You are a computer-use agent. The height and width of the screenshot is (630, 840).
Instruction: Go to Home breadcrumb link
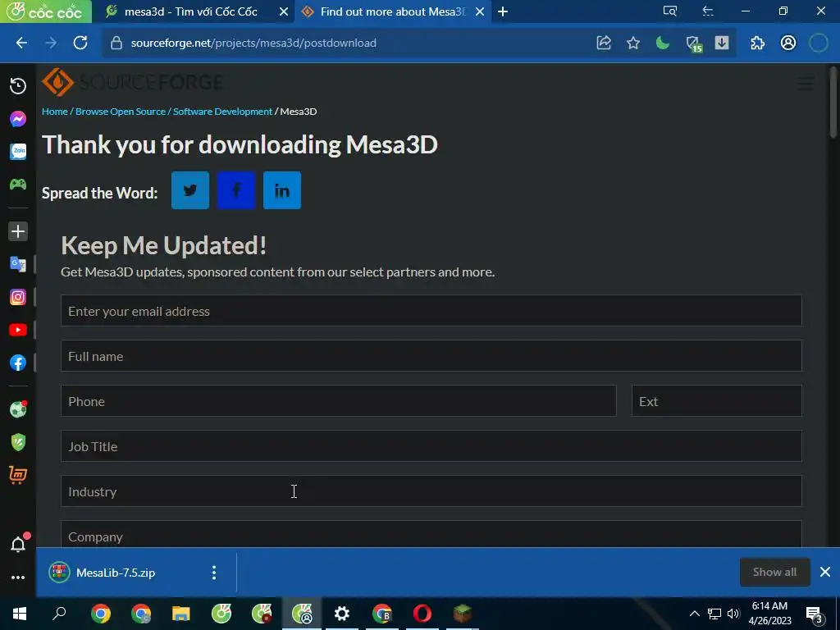(55, 112)
